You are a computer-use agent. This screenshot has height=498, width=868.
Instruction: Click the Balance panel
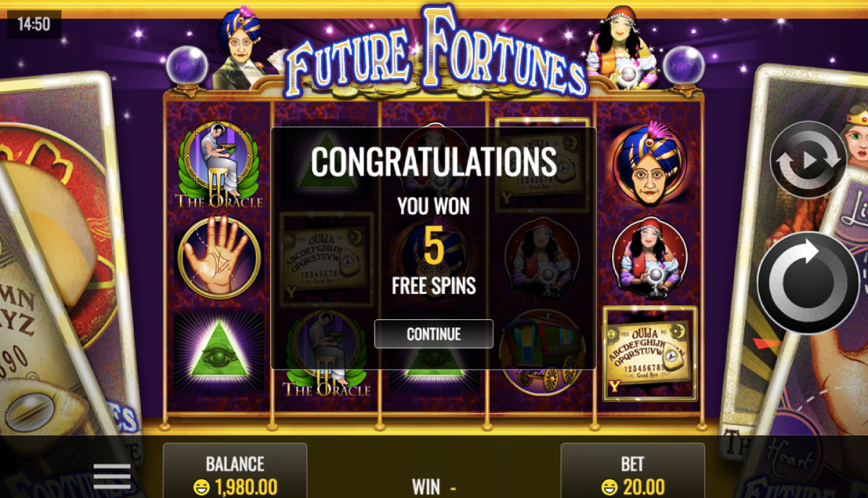[x=235, y=470]
